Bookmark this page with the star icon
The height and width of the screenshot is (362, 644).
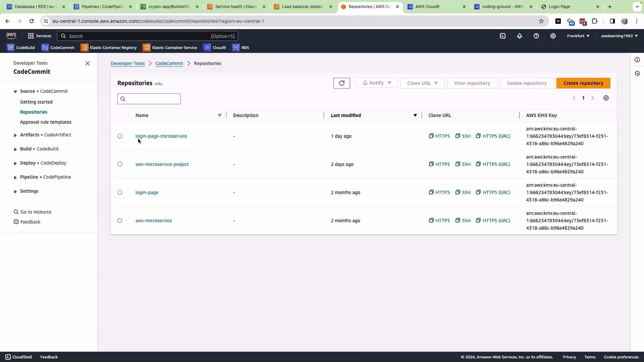541,21
